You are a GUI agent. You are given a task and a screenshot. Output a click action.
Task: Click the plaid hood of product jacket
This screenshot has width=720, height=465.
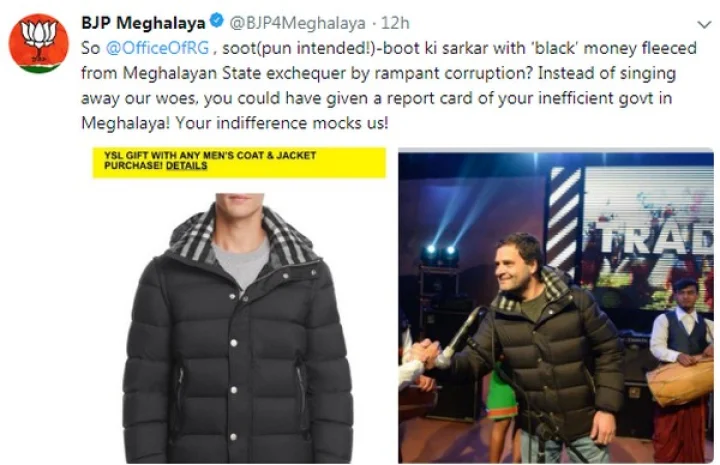click(x=240, y=235)
